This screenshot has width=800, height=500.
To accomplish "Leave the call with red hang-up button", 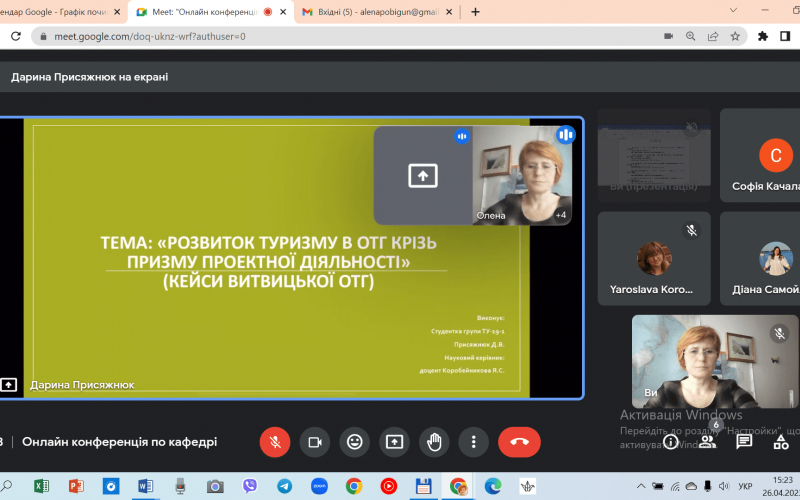I will (x=519, y=442).
